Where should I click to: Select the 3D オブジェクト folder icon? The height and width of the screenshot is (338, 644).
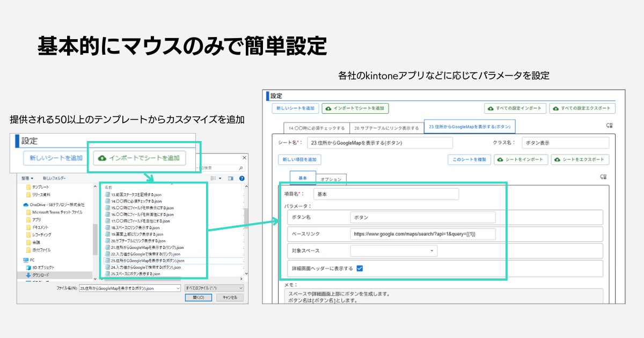pyautogui.click(x=28, y=267)
